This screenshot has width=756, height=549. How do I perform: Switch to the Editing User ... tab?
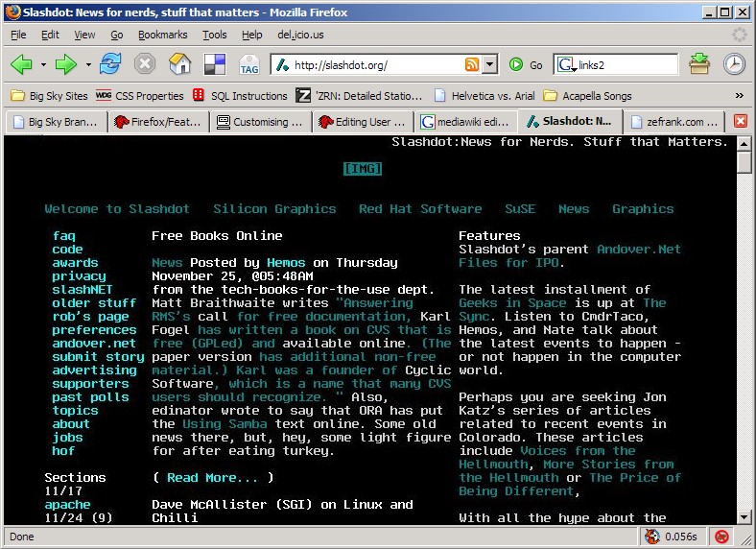coord(363,122)
